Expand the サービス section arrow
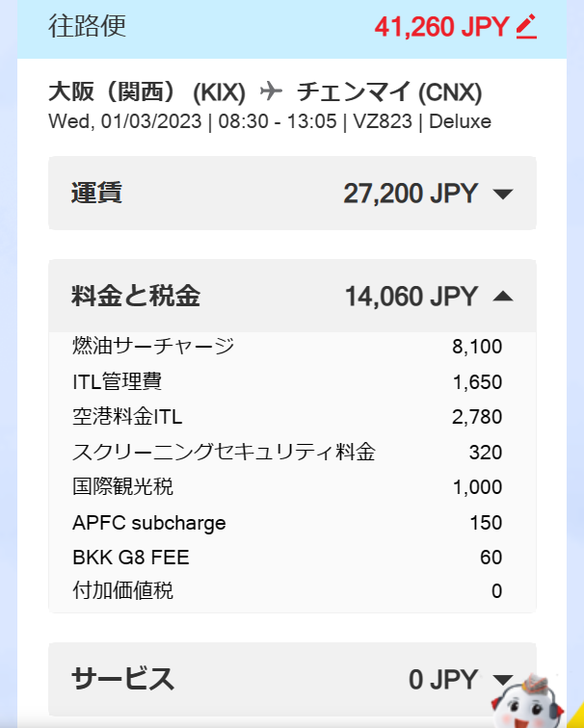Image resolution: width=584 pixels, height=728 pixels. (x=501, y=680)
